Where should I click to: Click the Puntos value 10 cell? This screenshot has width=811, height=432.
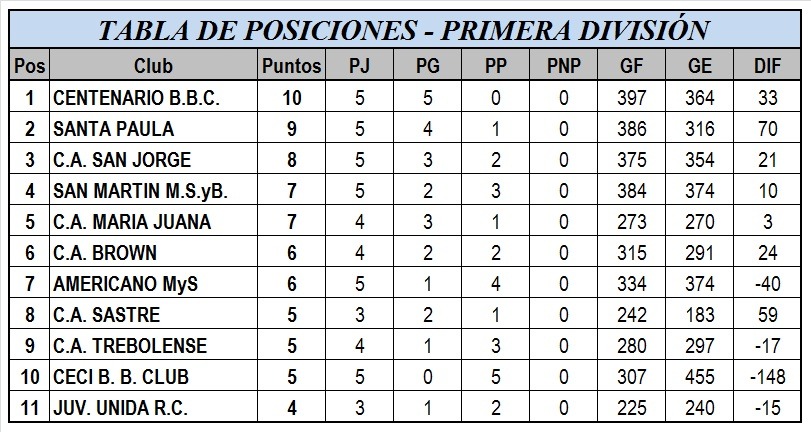(x=292, y=97)
